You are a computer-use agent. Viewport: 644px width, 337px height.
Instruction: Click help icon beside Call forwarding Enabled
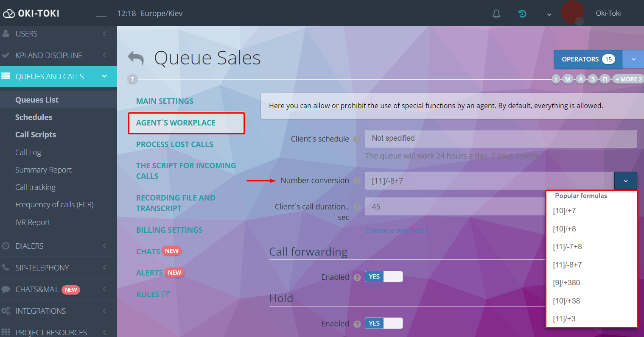357,278
